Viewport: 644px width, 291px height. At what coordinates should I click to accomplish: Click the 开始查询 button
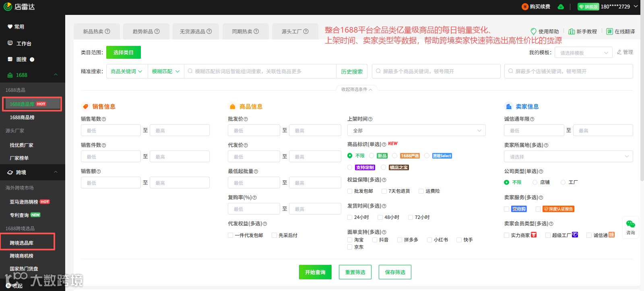click(x=315, y=272)
